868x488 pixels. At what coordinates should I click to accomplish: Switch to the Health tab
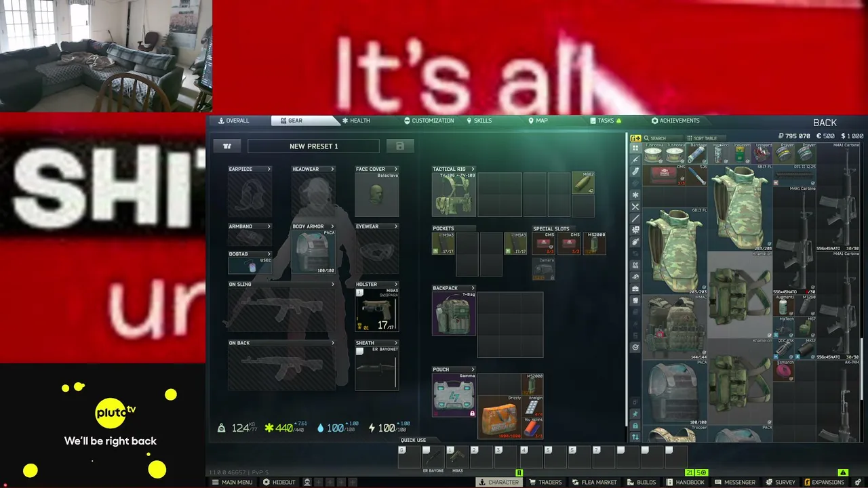[356, 121]
